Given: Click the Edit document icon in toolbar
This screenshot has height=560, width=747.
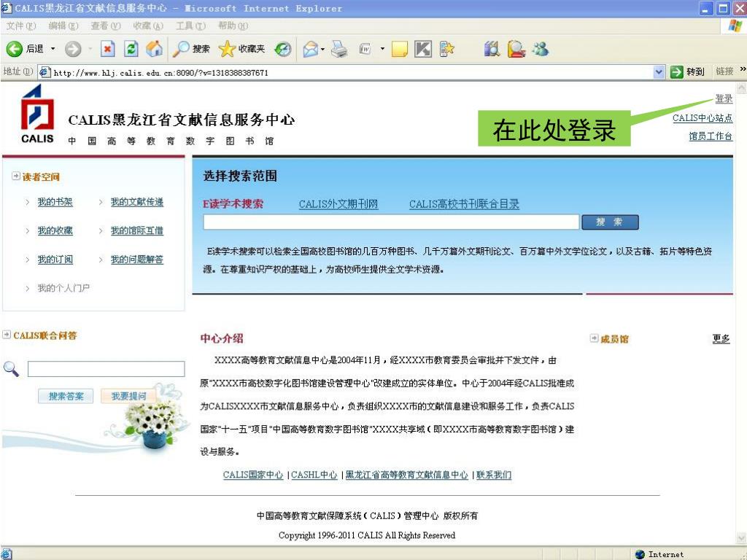Looking at the screenshot, I should pos(365,49).
